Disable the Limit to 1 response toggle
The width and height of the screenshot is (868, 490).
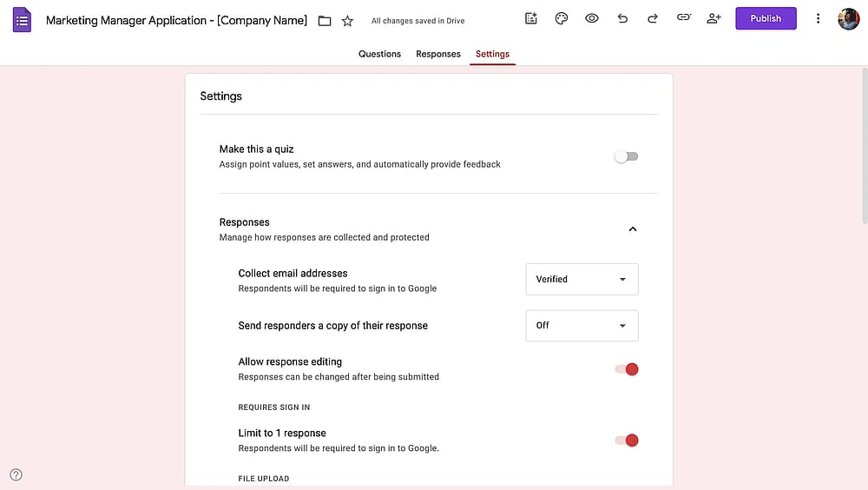626,440
